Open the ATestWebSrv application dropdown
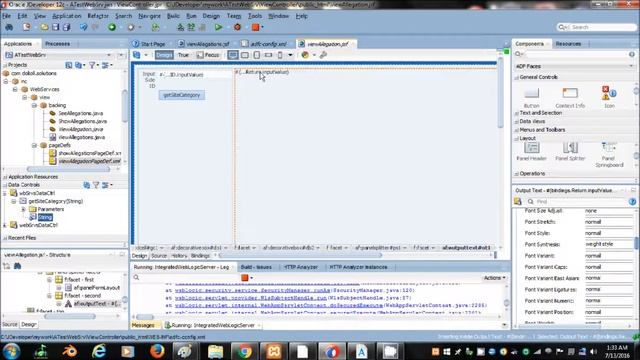640x360 pixels. coord(109,55)
